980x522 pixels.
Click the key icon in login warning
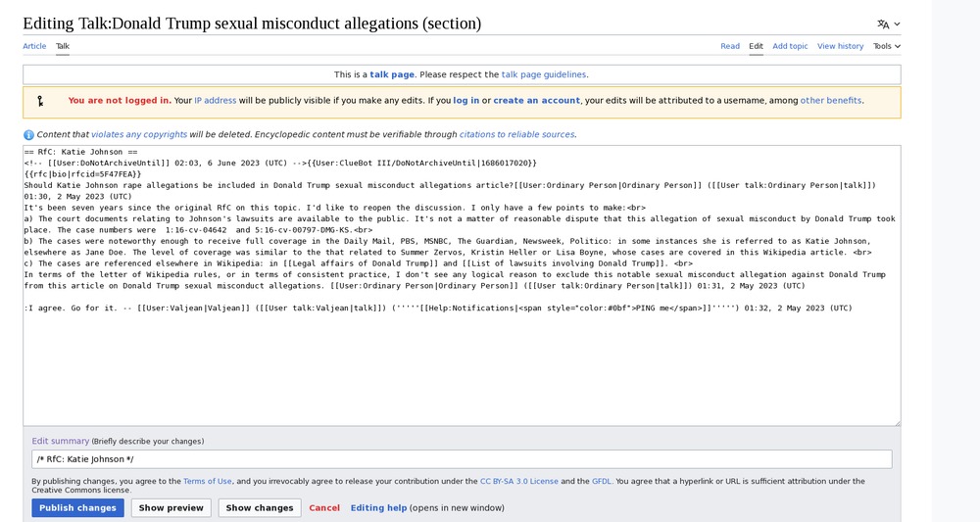40,101
